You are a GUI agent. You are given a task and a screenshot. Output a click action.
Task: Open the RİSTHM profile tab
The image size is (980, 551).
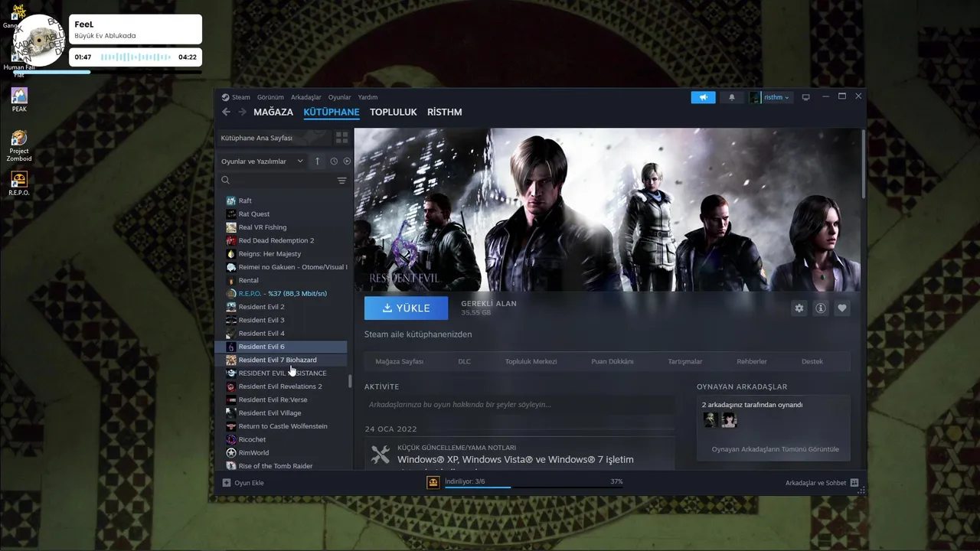point(445,112)
